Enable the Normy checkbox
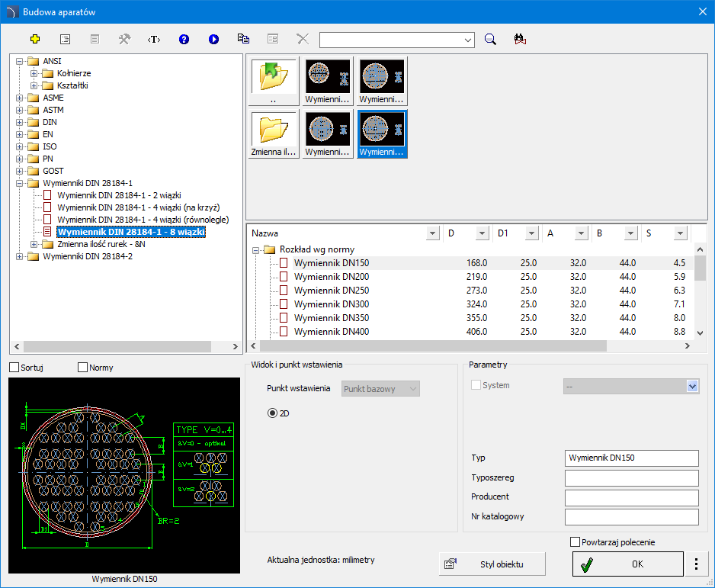715x588 pixels. [x=83, y=368]
